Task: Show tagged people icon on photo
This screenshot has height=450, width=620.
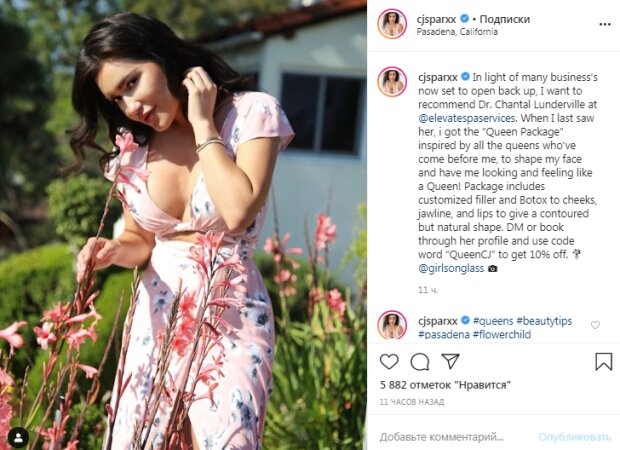Action: (18, 437)
